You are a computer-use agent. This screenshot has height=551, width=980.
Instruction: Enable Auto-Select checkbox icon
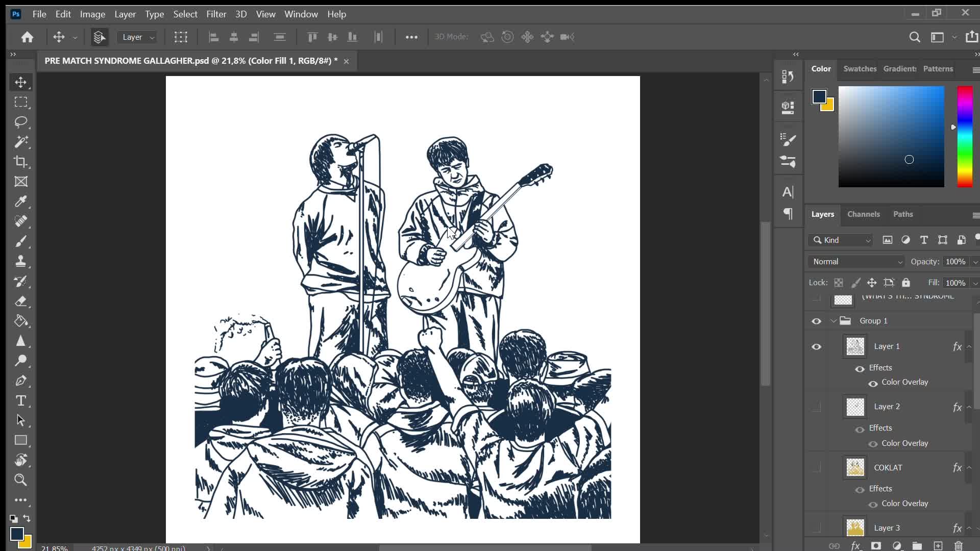coord(100,37)
